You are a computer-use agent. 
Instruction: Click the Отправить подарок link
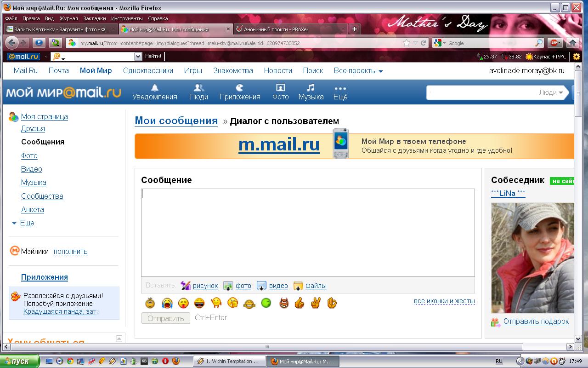click(x=536, y=322)
